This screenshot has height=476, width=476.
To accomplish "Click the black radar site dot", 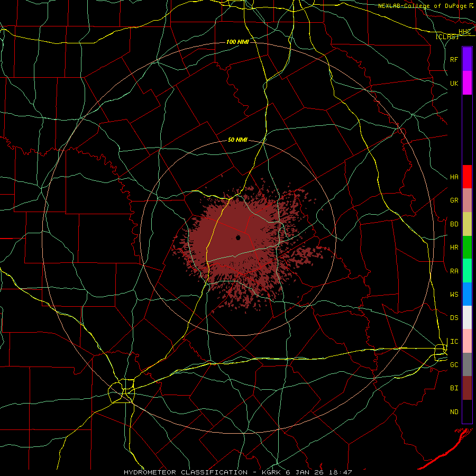I will click(239, 237).
